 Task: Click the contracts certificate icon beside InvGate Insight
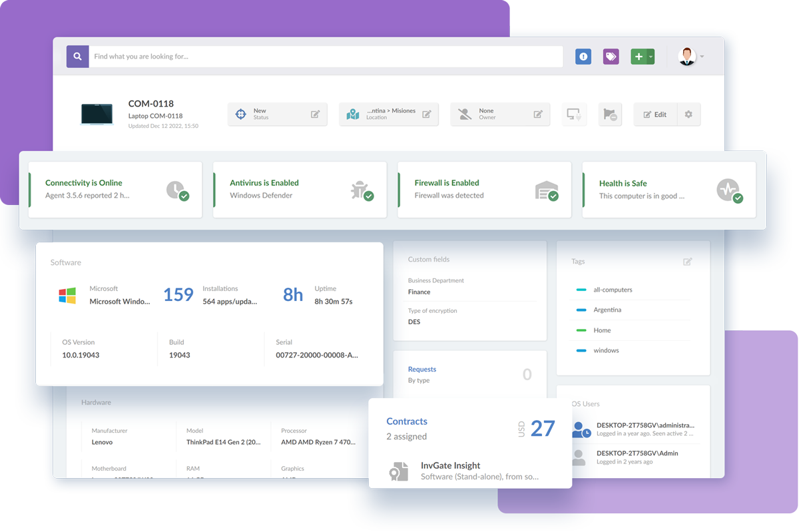399,471
